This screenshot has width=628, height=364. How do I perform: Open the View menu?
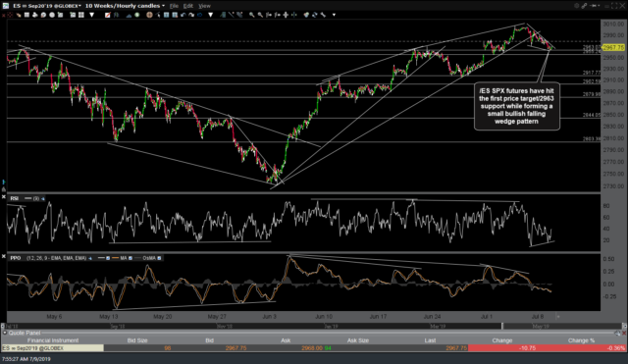click(x=204, y=6)
